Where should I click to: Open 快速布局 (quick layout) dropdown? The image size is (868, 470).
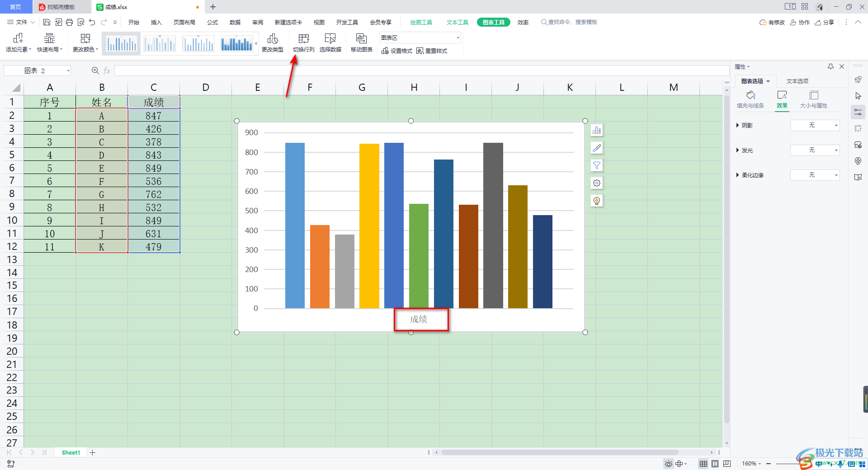pyautogui.click(x=50, y=43)
